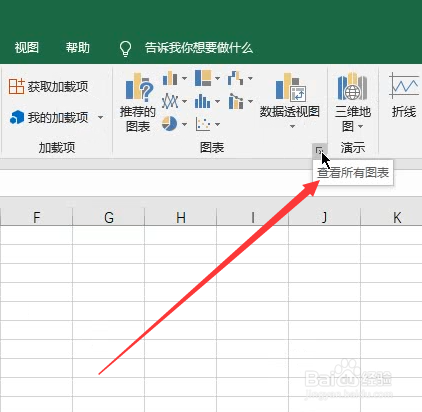Expand the 三维地图 dropdown arrow
Viewport: 422px width, 412px height.
coord(360,127)
